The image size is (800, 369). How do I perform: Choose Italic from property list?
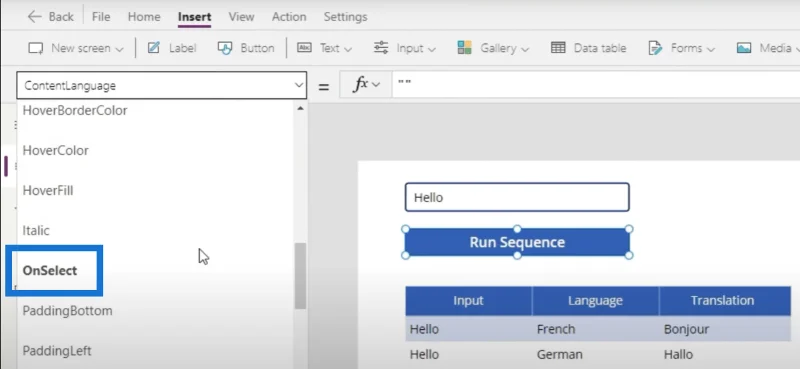click(36, 231)
